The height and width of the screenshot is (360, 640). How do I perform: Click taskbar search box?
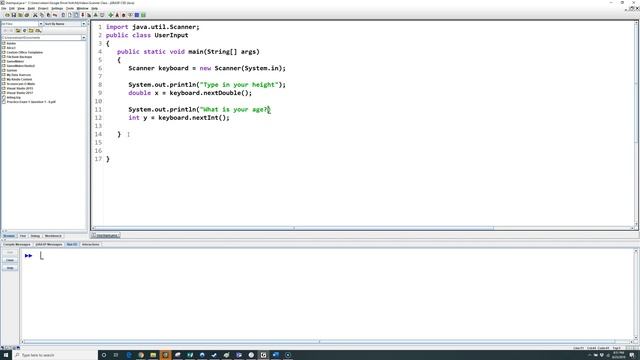point(55,355)
